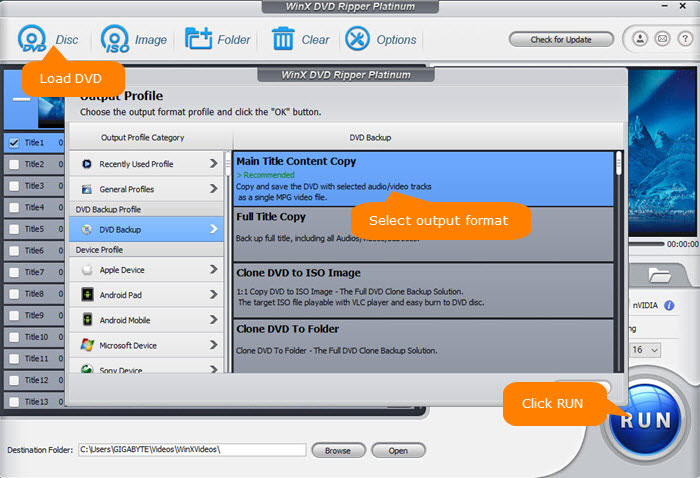Open the CPU core count dropdown showing 16

[x=645, y=350]
